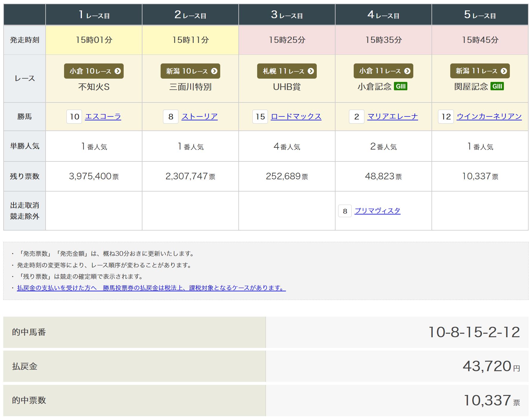Image resolution: width=531 pixels, height=420 pixels.
Task: Click the number 10 box beside エスコーラ
Action: (74, 117)
